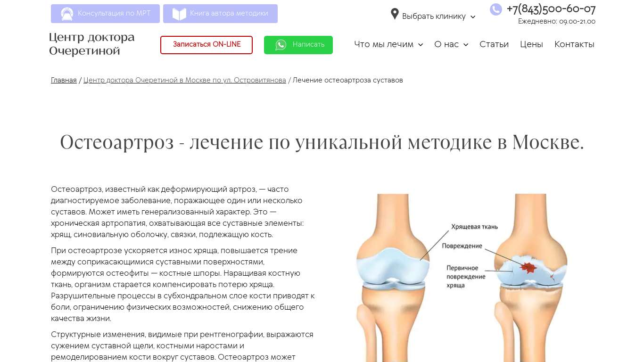The image size is (644, 362).
Task: Click the green Написать button
Action: pos(298,45)
